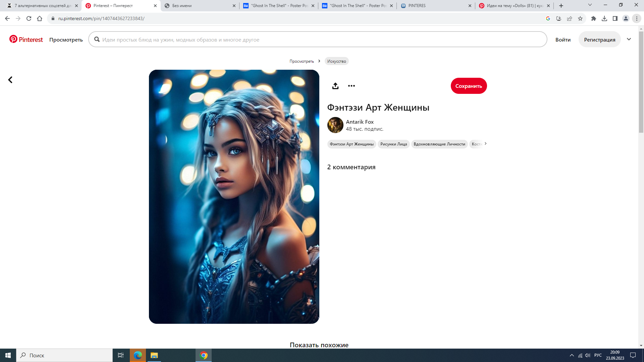Image resolution: width=644 pixels, height=362 pixels.
Task: Open the extensions puzzle icon
Action: [594, 18]
